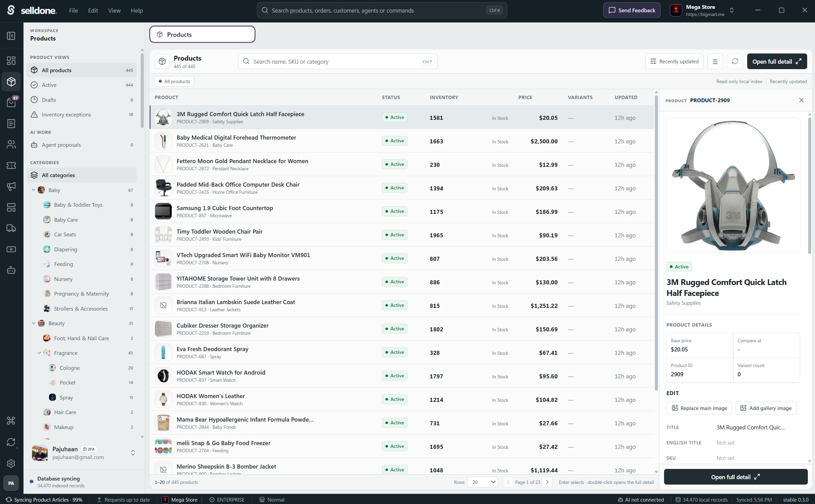Collapse the Fragrance subcategory

pos(39,353)
